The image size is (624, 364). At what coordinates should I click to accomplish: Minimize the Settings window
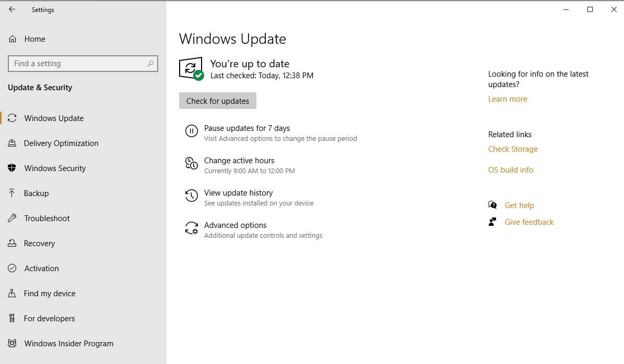pyautogui.click(x=566, y=9)
